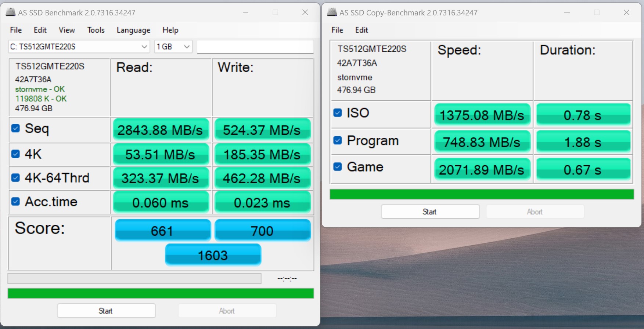The width and height of the screenshot is (644, 329).
Task: Disable the Game copy test checkbox
Action: click(337, 167)
